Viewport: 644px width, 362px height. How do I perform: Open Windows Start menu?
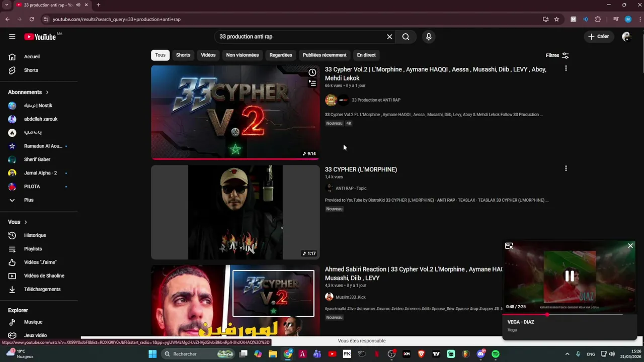point(152,354)
